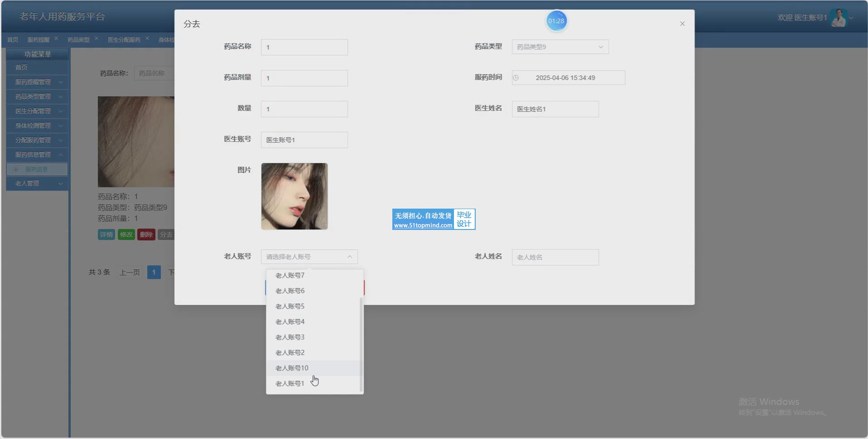Pick 老人账号1 from the dropdown options

[290, 384]
